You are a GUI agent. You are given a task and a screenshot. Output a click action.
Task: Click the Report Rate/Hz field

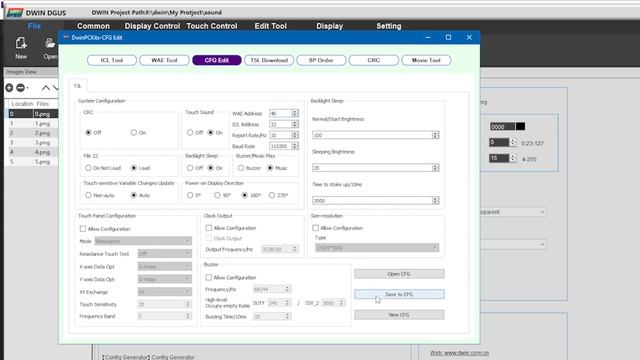pyautogui.click(x=284, y=135)
